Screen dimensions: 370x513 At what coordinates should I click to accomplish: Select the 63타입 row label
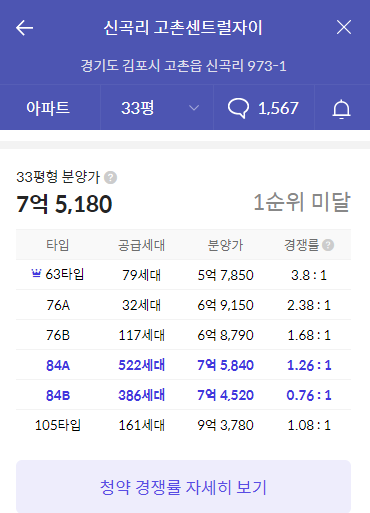point(65,274)
